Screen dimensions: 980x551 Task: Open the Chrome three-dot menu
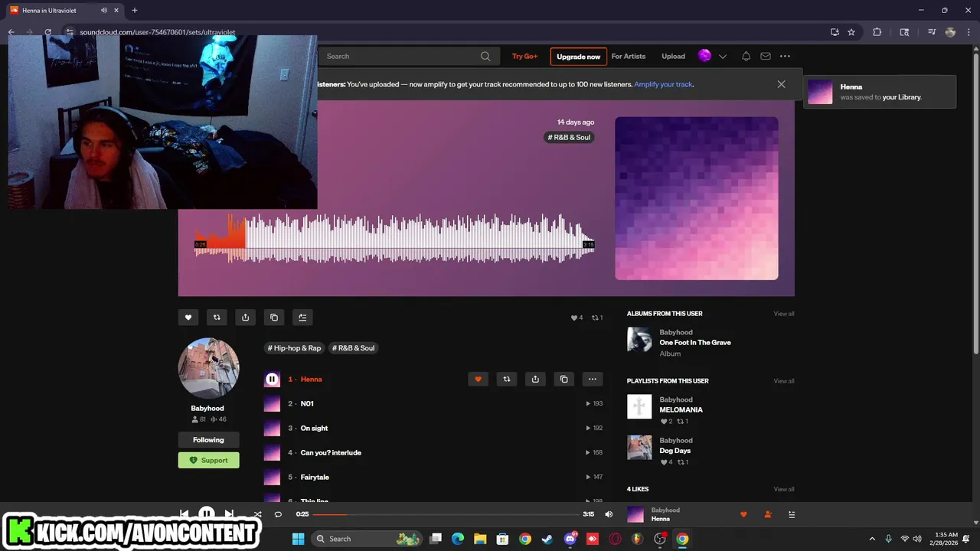969,32
